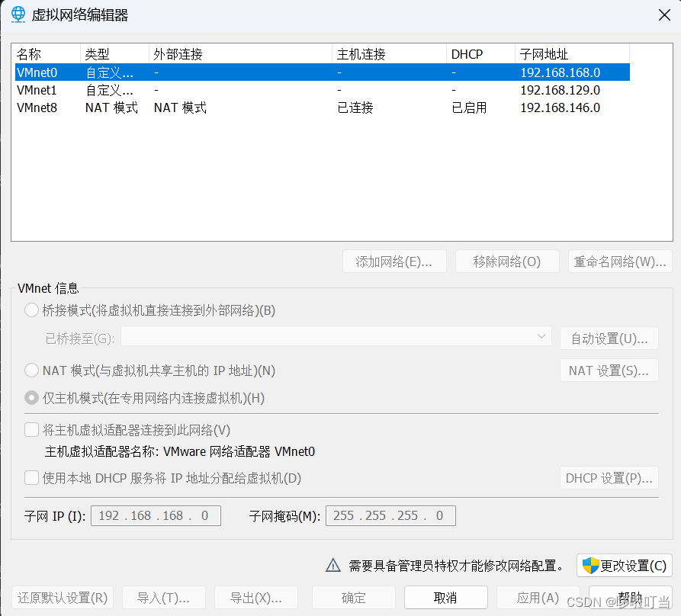681x616 pixels.
Task: Click the 确定 button
Action: (354, 598)
